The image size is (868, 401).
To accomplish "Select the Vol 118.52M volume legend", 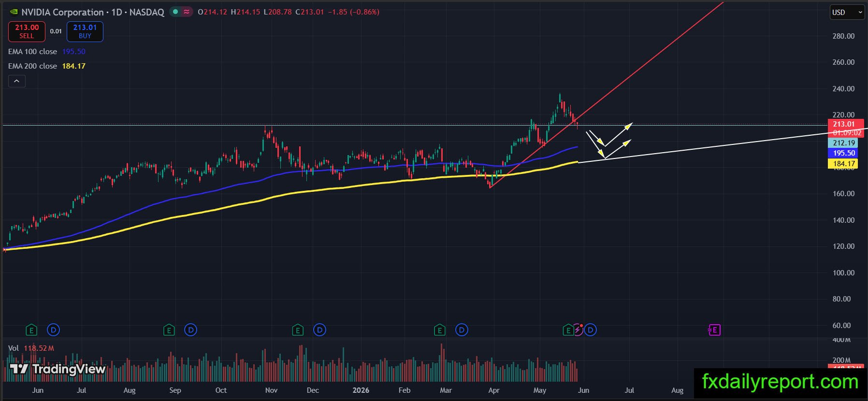I will (31, 348).
